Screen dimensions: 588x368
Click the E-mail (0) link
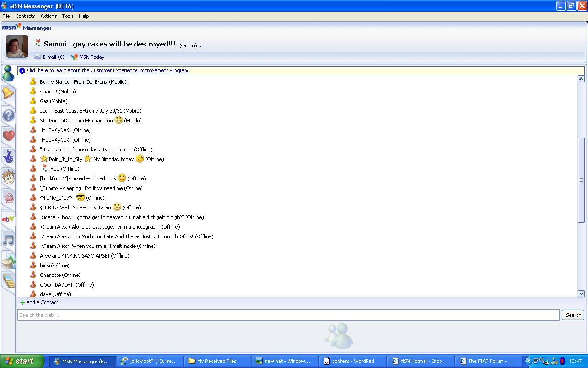coord(53,57)
